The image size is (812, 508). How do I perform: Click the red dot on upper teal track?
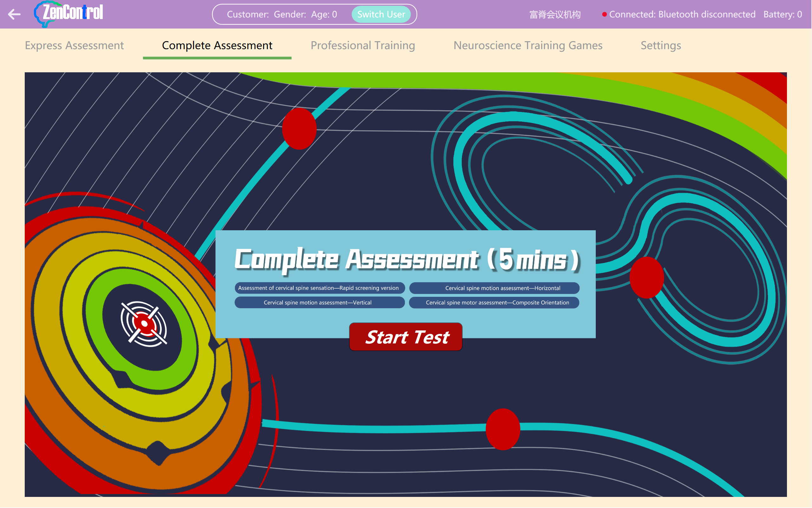(299, 129)
